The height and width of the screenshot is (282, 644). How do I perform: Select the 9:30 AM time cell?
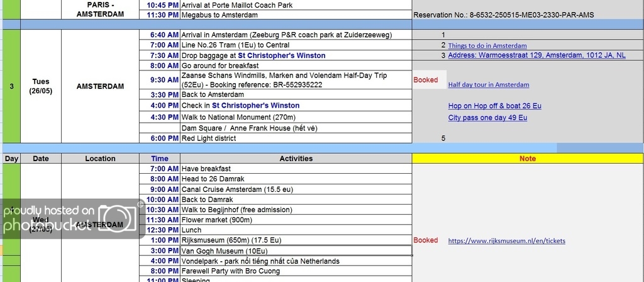[159, 80]
